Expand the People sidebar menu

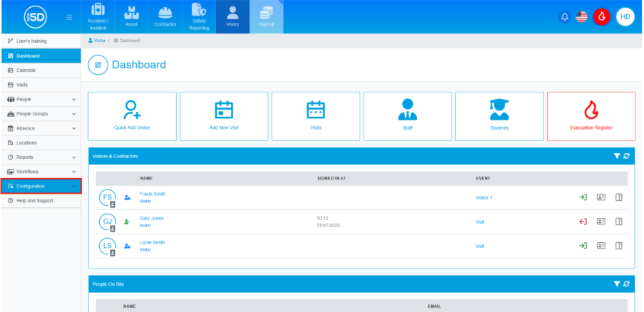point(41,99)
